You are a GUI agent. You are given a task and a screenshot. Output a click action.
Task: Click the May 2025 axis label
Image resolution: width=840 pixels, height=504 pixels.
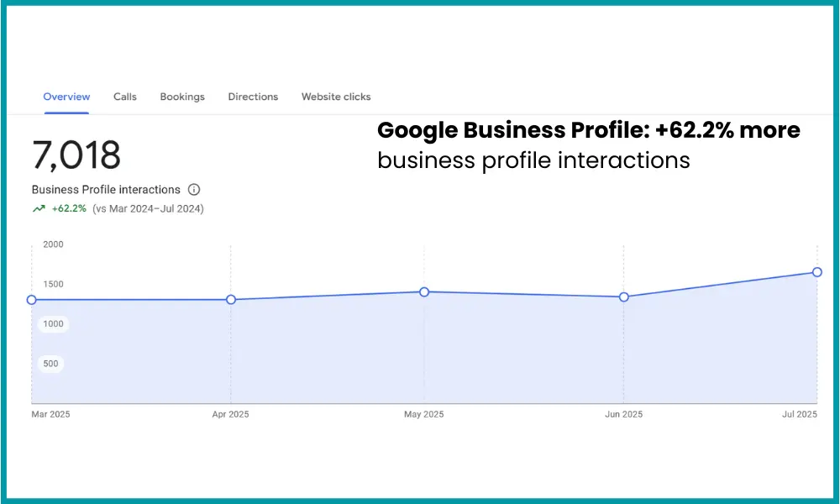(423, 414)
